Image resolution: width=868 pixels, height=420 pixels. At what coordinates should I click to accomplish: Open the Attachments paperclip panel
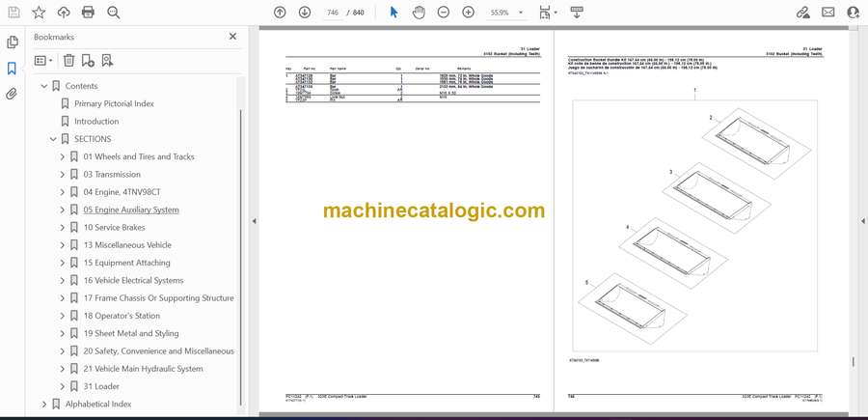(12, 95)
